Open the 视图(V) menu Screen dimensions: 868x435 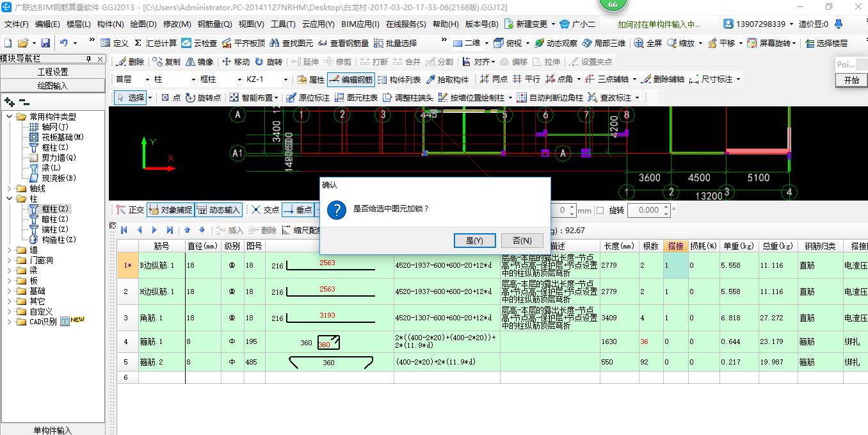pos(251,24)
